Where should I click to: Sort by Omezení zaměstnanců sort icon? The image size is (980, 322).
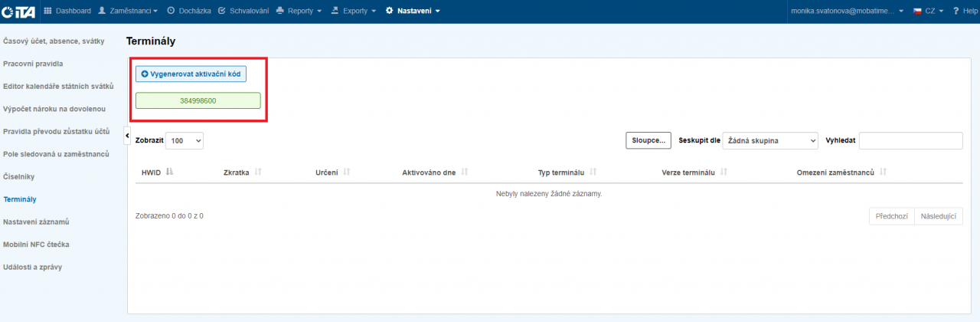[884, 172]
